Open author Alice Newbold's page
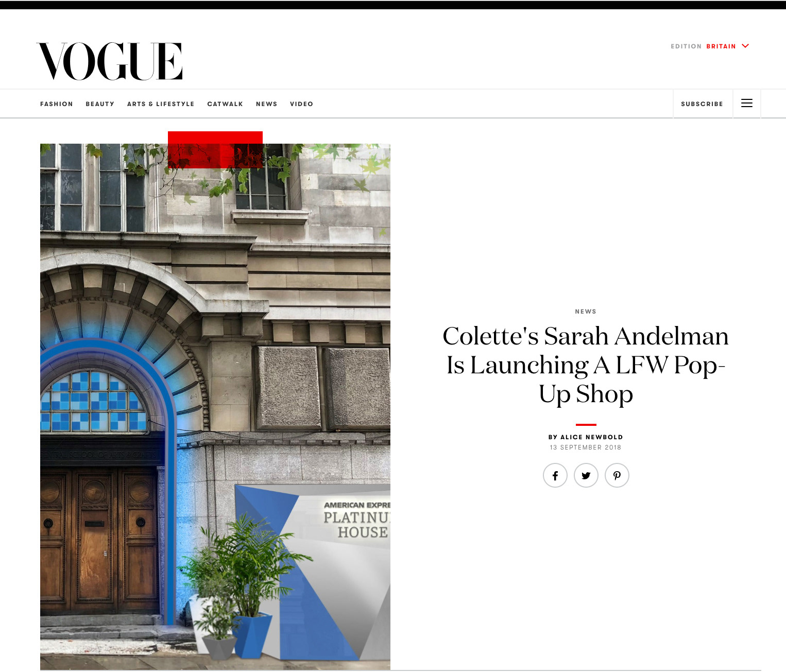 591,437
